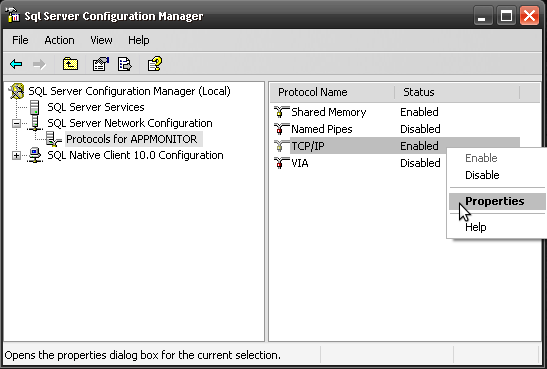
Task: Click the Named Pipes protocol icon
Action: coord(281,129)
